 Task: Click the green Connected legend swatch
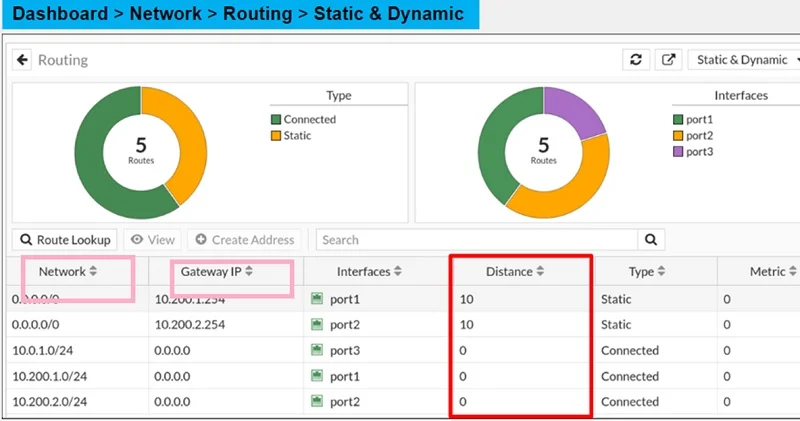tap(277, 120)
